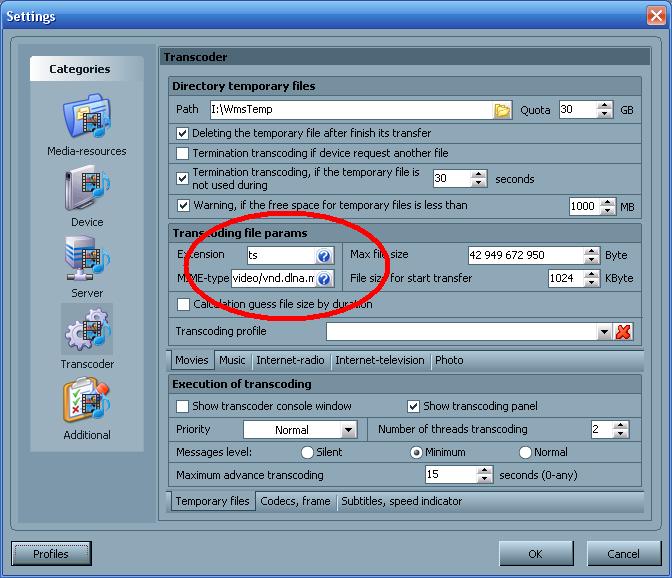Toggle termination when temporary file not used
The width and height of the screenshot is (672, 578).
pos(183,178)
